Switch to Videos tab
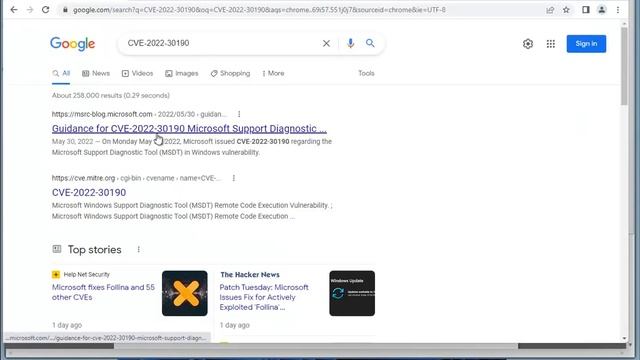 tap(138, 73)
